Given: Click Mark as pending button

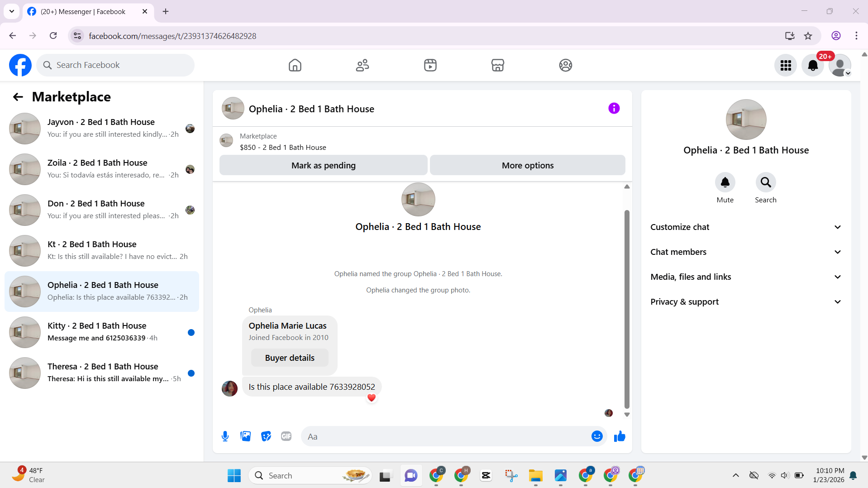Looking at the screenshot, I should pyautogui.click(x=323, y=165).
